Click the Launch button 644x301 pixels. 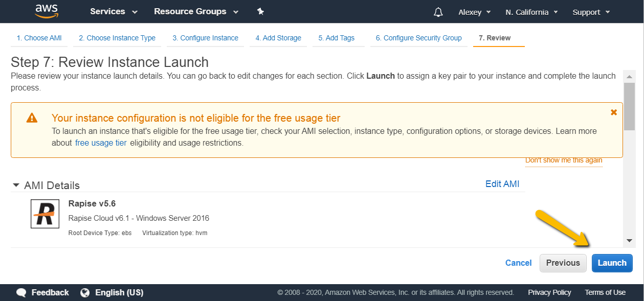point(612,263)
